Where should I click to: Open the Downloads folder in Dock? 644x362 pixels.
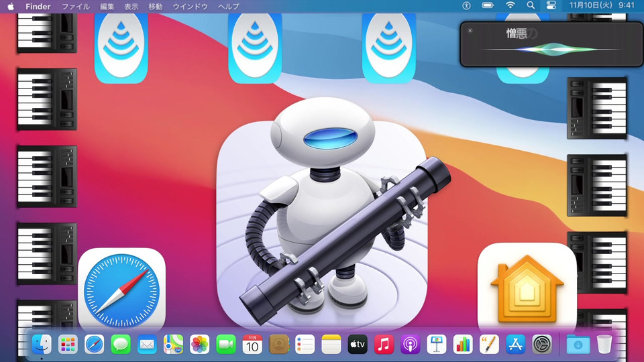578,345
